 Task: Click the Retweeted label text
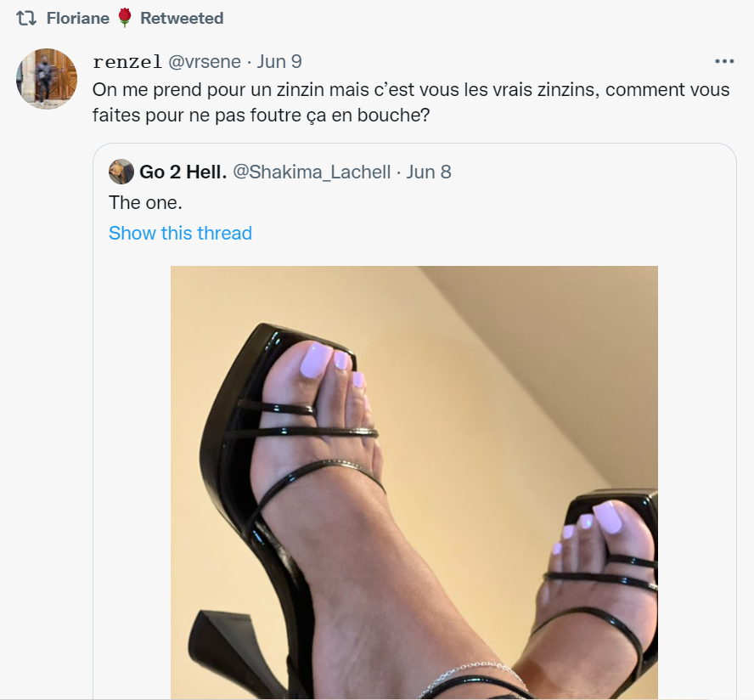click(182, 19)
